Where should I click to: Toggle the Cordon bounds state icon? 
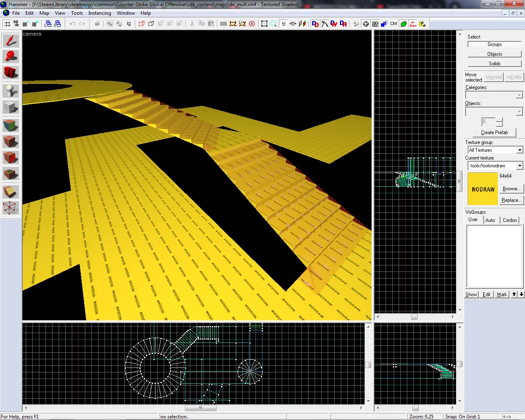point(233,24)
